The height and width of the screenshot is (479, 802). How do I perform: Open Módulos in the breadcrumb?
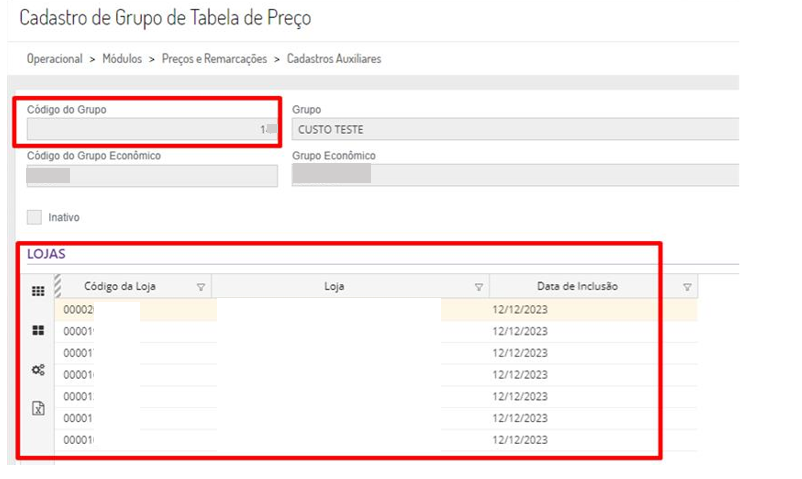click(x=122, y=59)
